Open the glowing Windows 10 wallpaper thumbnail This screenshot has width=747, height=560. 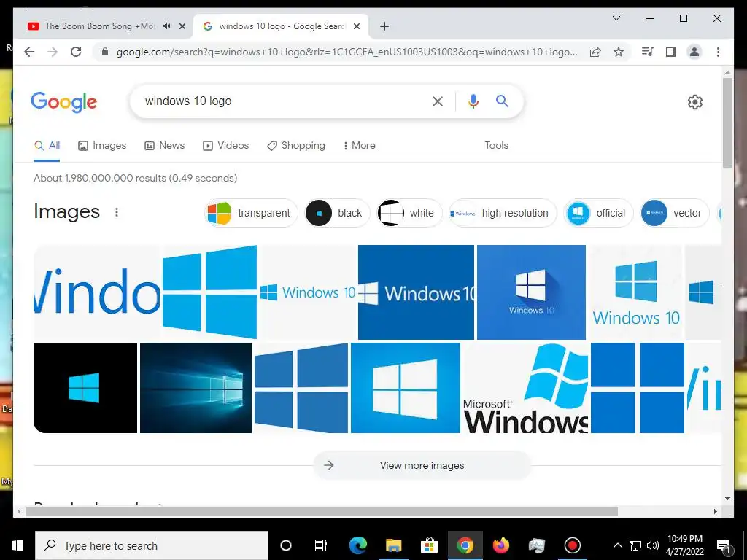196,388
